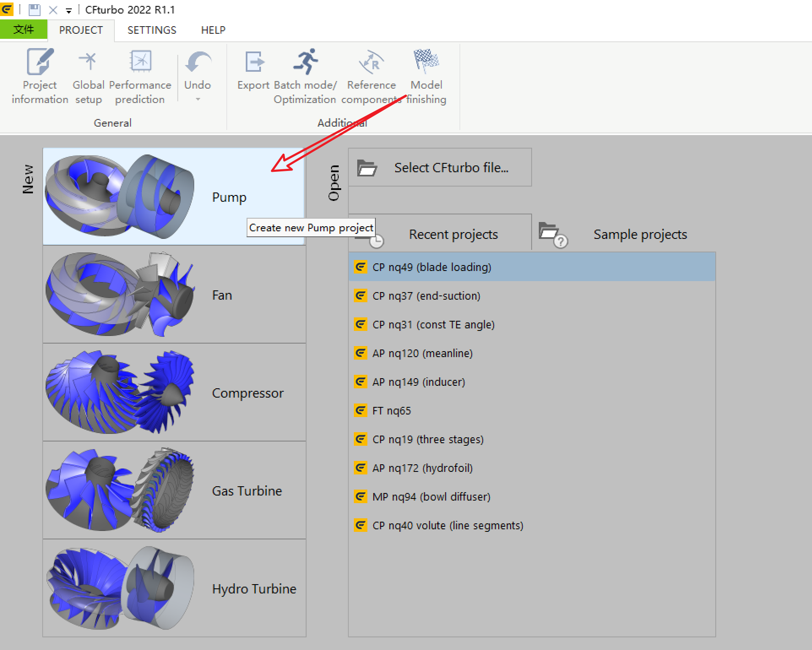Switch to the Sample projects tab
Image resolution: width=812 pixels, height=650 pixels.
[624, 234]
